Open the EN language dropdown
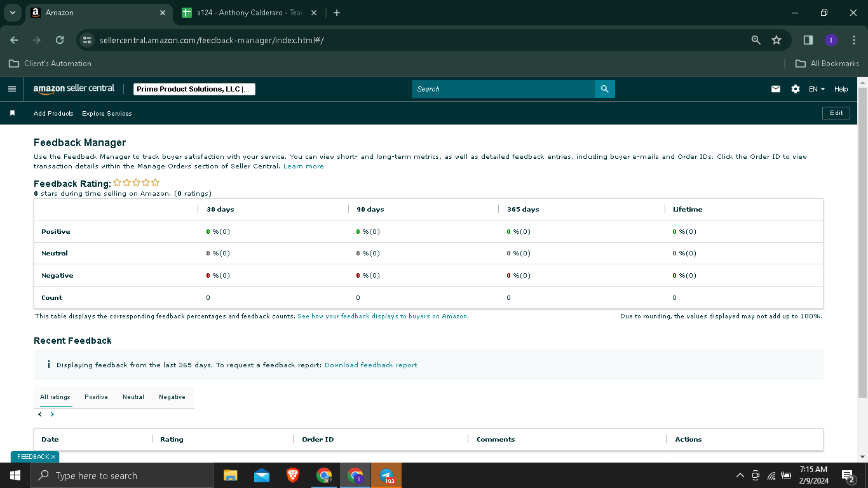 (817, 89)
